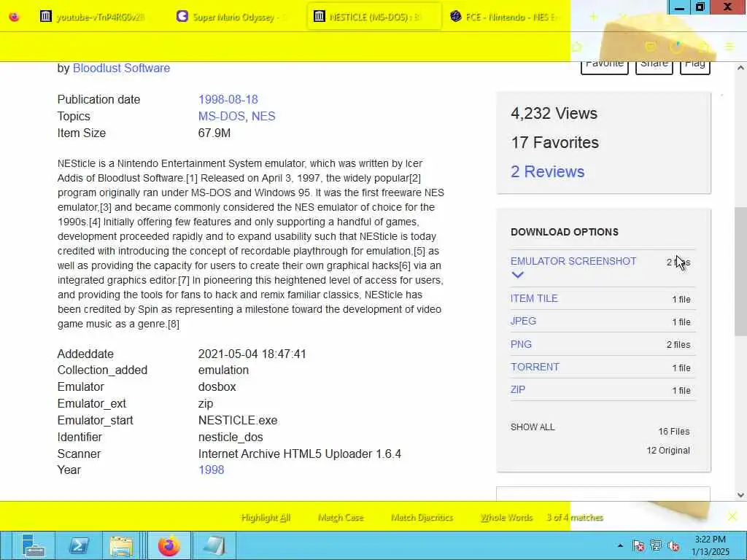This screenshot has width=747, height=560.
Task: Open the PNG download option
Action: pos(521,344)
